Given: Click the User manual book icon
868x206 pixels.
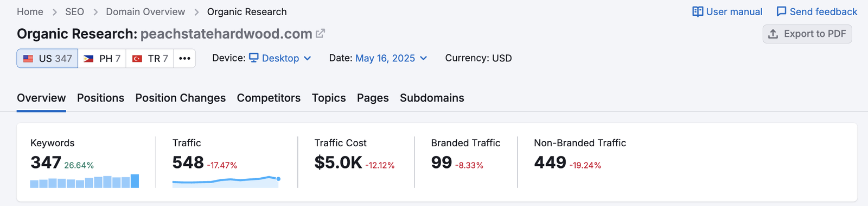Looking at the screenshot, I should pos(698,11).
